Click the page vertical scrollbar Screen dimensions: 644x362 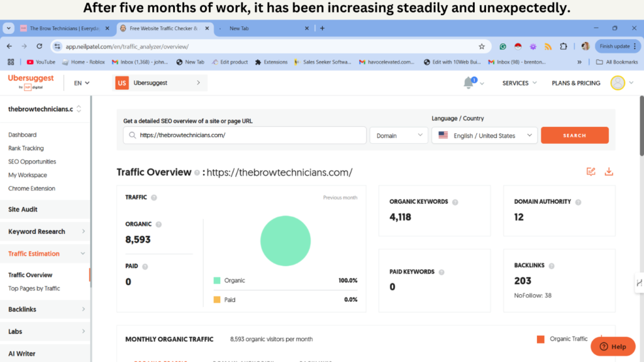coord(641,126)
